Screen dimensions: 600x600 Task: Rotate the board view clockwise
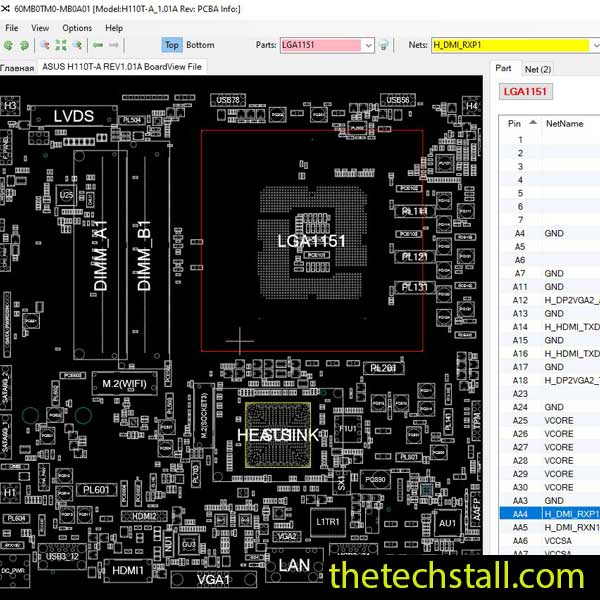tap(24, 46)
